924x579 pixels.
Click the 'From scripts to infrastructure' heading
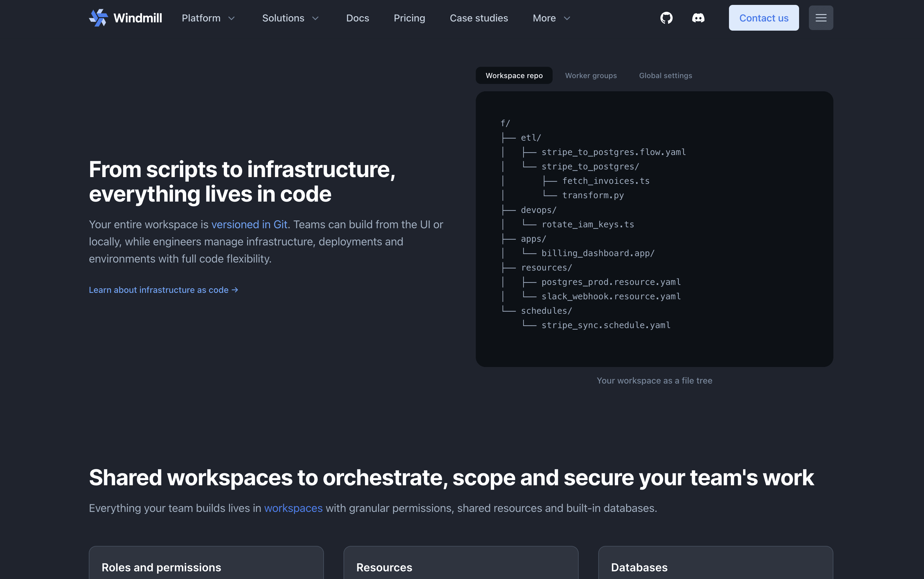pos(242,181)
